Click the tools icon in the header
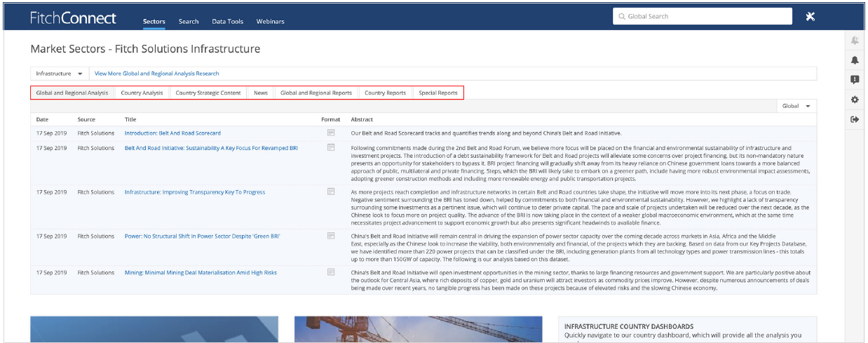This screenshot has width=868, height=343. click(x=810, y=17)
